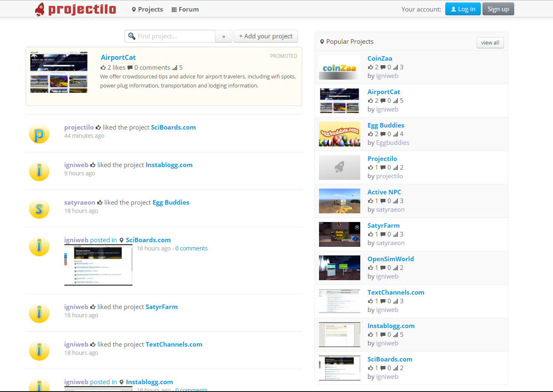The image size is (553, 392).
Task: Click the signal bars icon under Active NPC
Action: [x=396, y=201]
